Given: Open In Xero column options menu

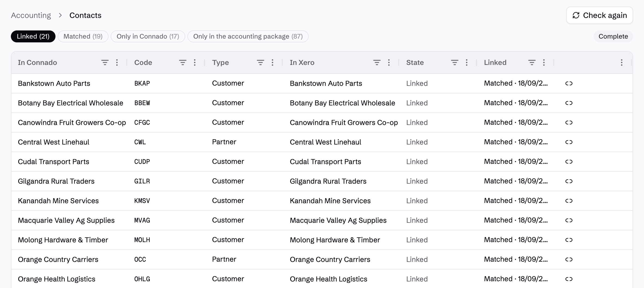Looking at the screenshot, I should click(389, 62).
